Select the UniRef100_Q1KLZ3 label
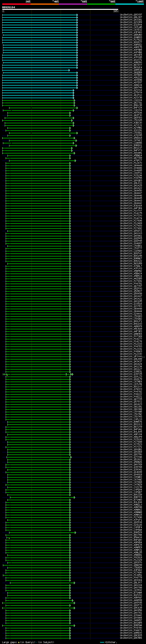This screenshot has height=644, width=146. (131, 376)
